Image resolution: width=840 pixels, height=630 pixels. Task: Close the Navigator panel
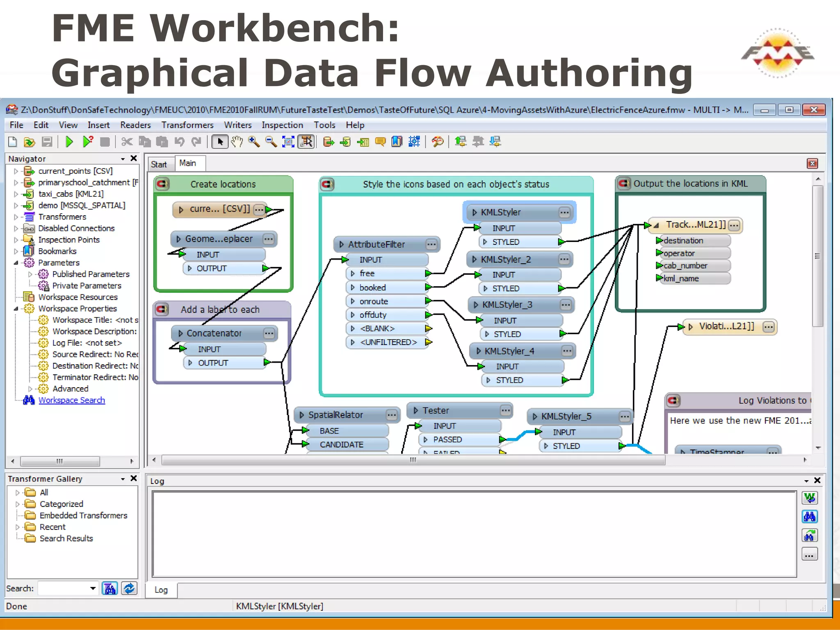pos(134,158)
